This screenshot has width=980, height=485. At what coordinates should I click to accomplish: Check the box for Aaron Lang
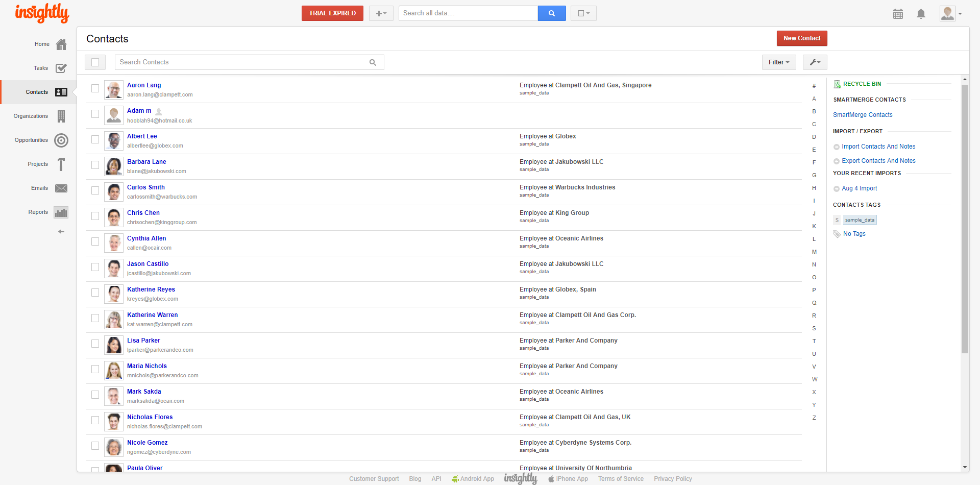[95, 88]
